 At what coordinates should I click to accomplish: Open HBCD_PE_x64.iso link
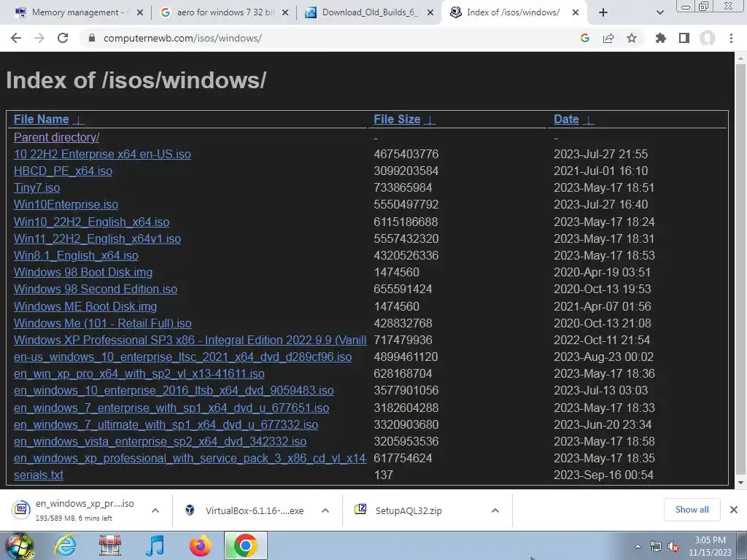click(63, 171)
